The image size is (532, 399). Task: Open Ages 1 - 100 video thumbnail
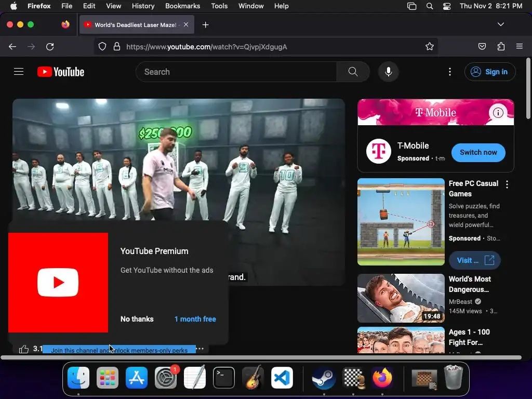point(401,340)
